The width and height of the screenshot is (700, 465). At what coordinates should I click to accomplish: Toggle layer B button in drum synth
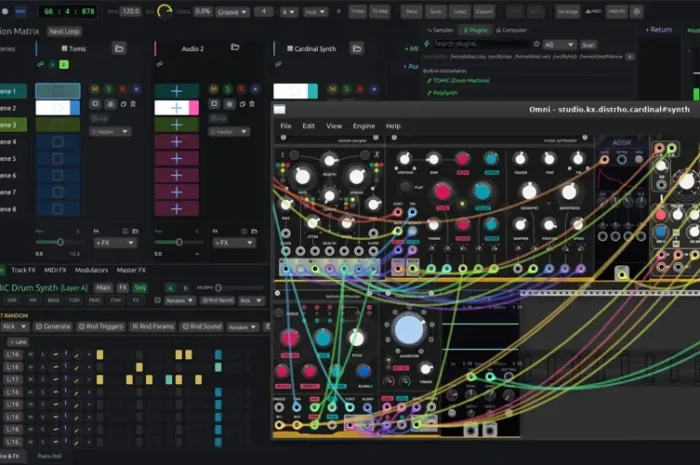pyautogui.click(x=185, y=288)
